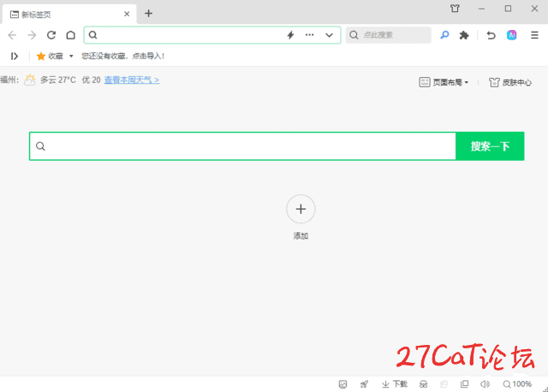The width and height of the screenshot is (548, 392).
Task: Click the lightning speed mode icon
Action: point(290,35)
